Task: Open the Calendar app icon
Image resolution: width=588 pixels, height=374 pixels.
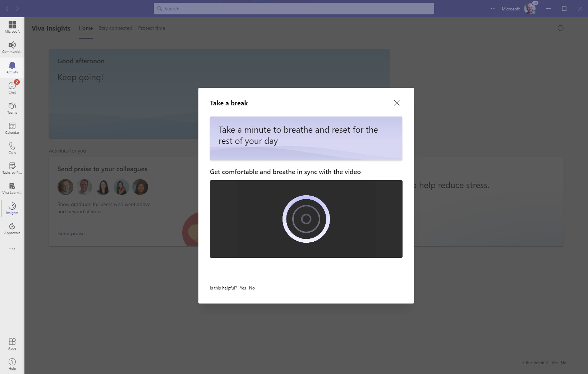Action: click(x=12, y=128)
